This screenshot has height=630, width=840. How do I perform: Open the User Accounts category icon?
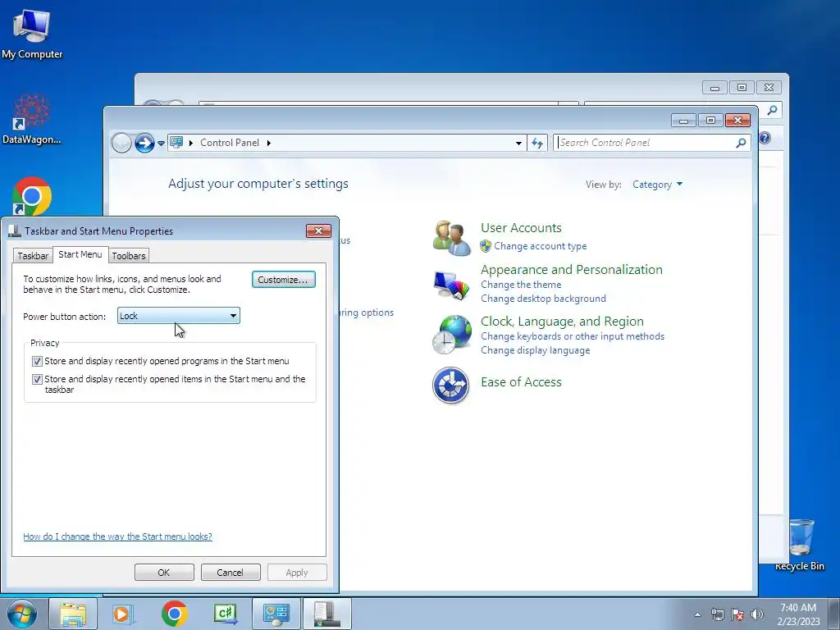tap(451, 238)
